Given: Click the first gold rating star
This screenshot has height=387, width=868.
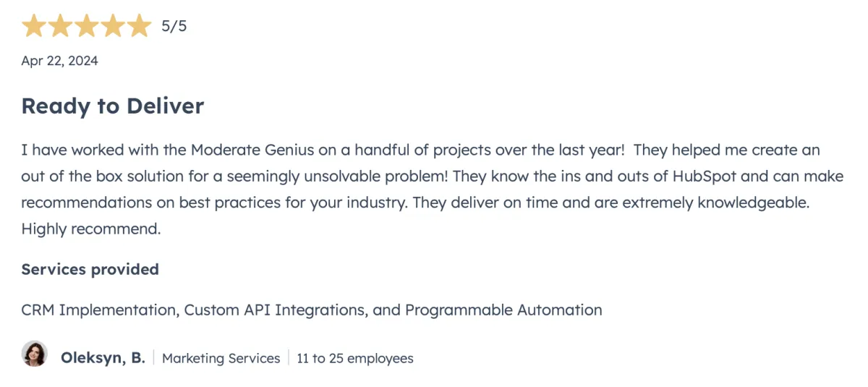Looking at the screenshot, I should click(34, 26).
